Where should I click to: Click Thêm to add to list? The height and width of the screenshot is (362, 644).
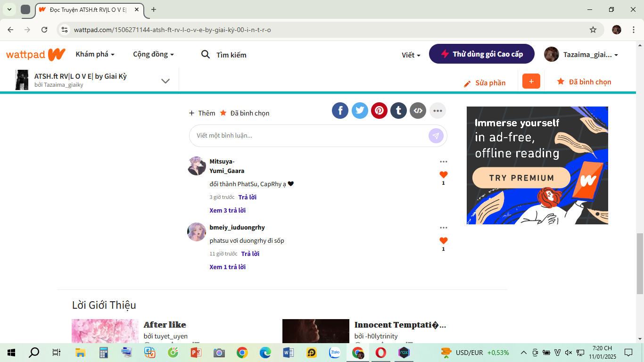[202, 113]
